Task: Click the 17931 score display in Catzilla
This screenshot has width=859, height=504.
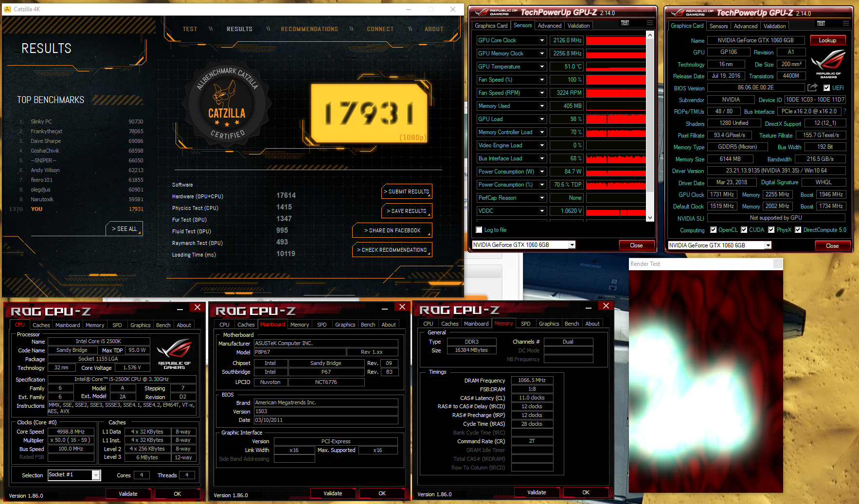Action: pyautogui.click(x=370, y=113)
